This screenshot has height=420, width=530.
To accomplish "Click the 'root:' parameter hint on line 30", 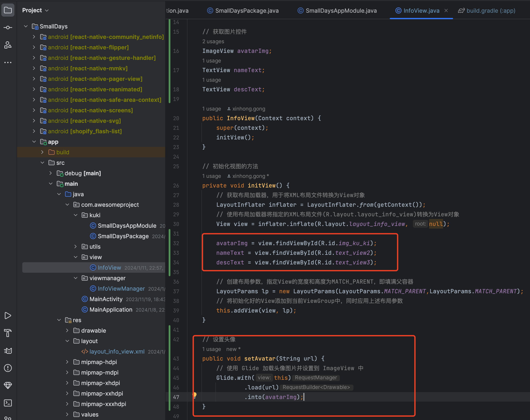I will 420,224.
